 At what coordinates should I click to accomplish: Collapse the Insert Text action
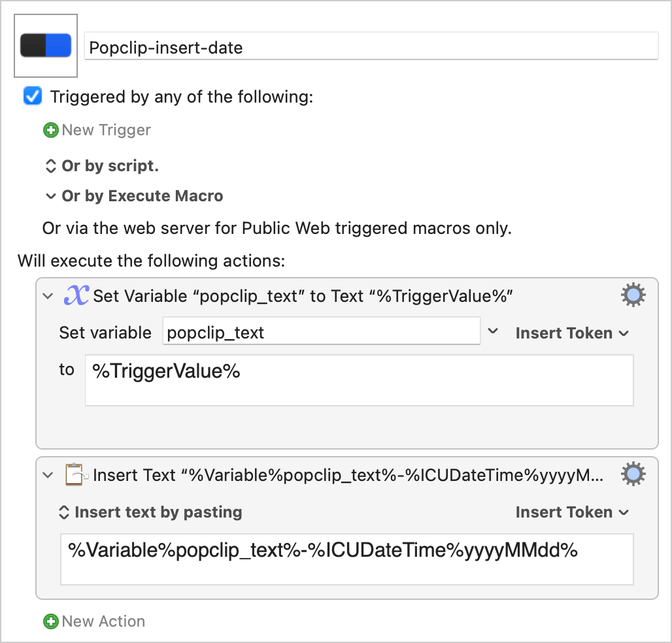point(48,475)
